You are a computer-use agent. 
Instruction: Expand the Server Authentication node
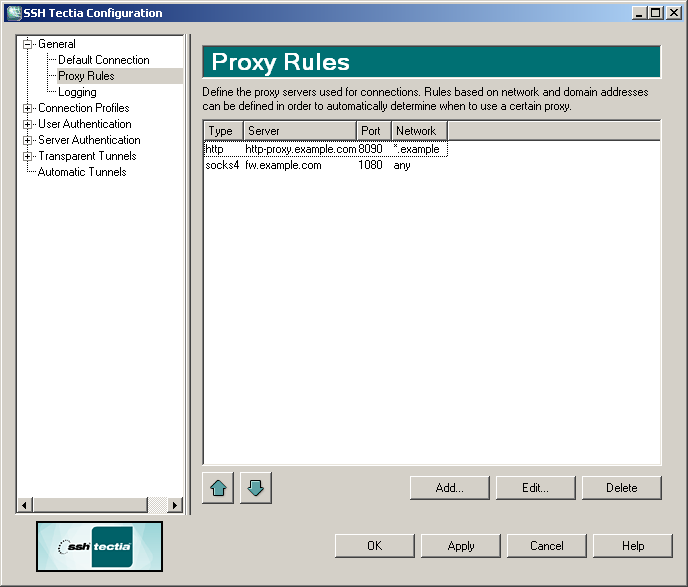pos(28,140)
